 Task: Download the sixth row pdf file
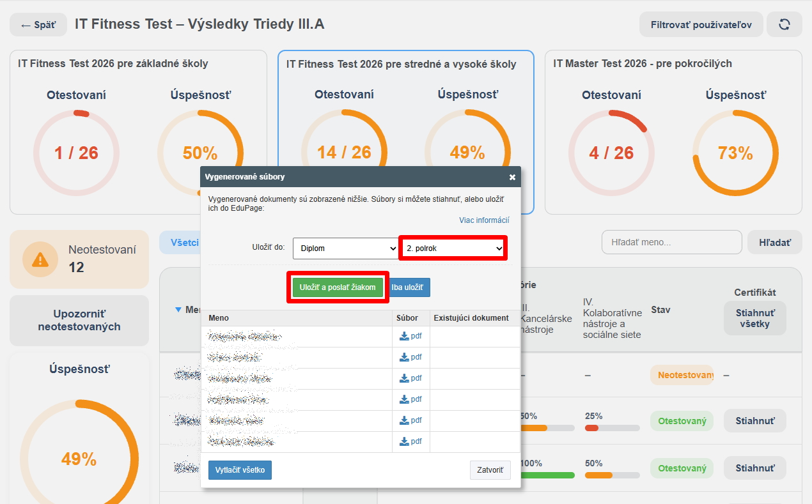(x=410, y=441)
